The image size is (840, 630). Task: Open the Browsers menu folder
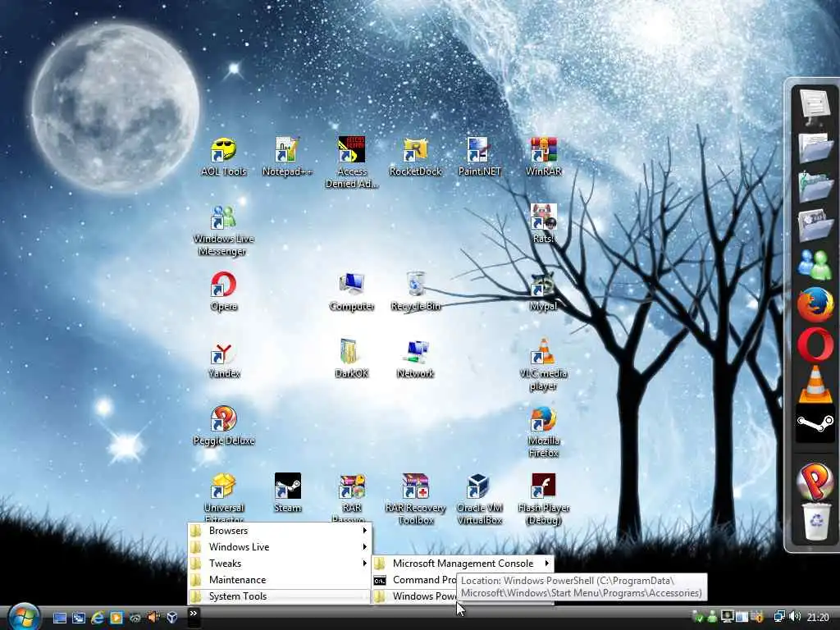coord(280,531)
